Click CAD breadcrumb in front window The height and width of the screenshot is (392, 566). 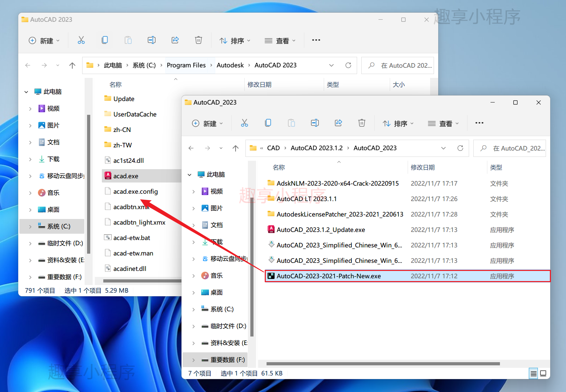pos(273,148)
